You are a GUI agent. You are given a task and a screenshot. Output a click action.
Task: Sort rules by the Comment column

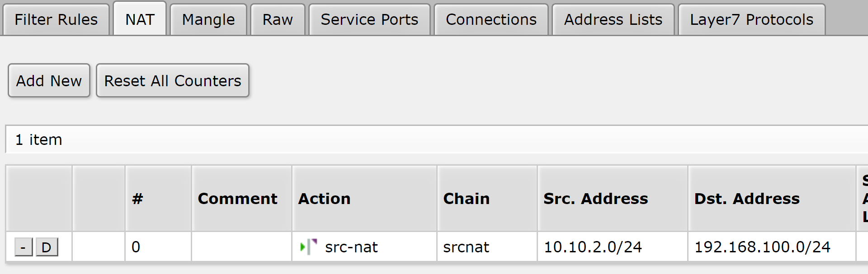237,199
